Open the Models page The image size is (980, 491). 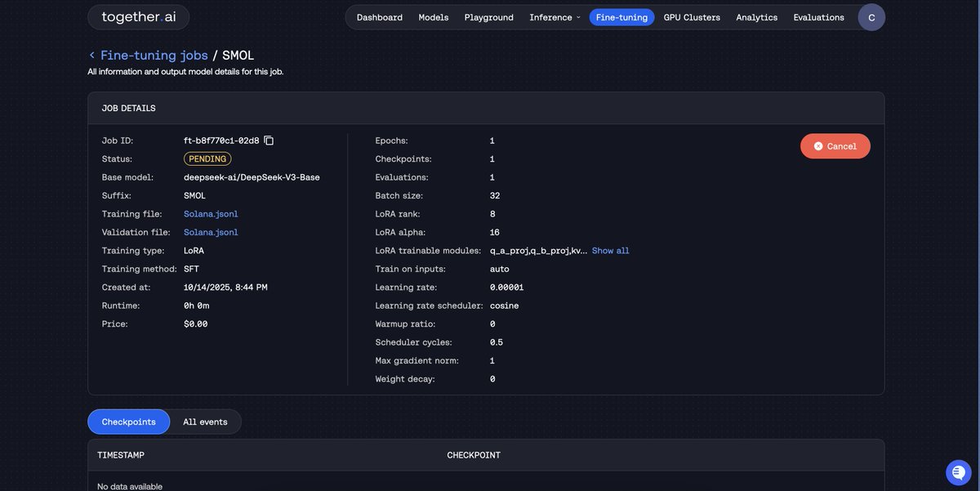tap(434, 17)
